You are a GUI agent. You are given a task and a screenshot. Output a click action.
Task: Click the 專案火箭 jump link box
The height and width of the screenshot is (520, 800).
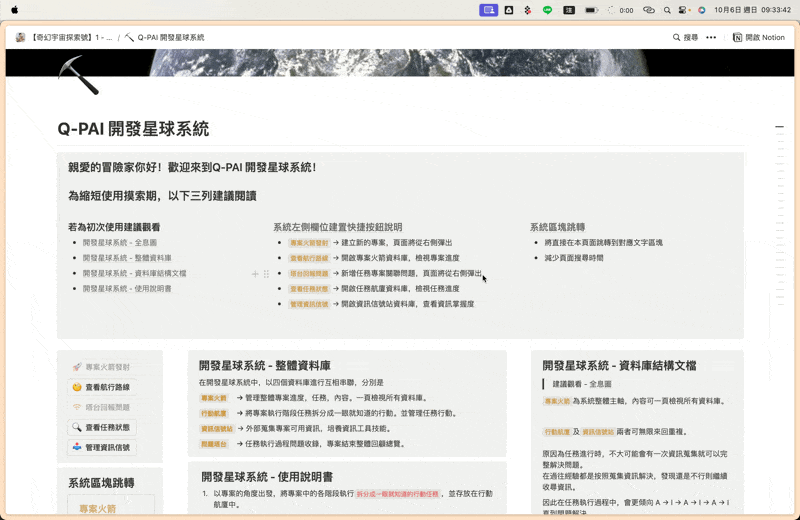[111, 506]
